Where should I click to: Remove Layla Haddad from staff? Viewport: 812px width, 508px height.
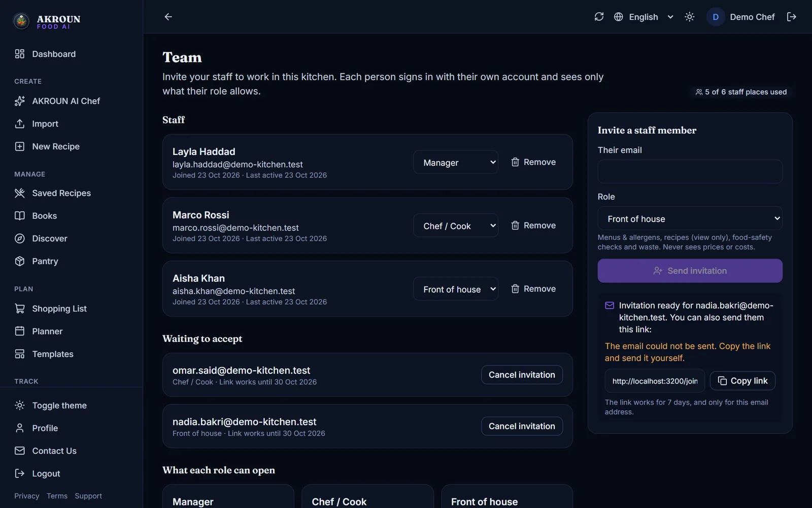click(x=533, y=162)
